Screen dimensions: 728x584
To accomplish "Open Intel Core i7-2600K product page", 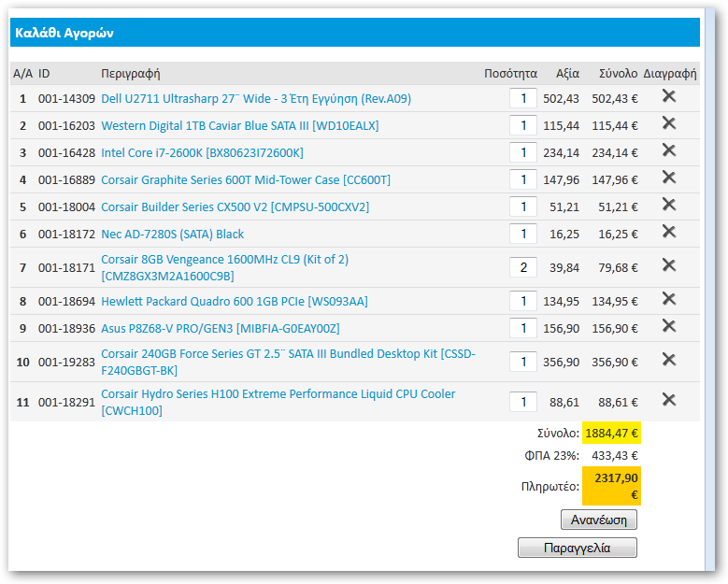I will coord(202,152).
